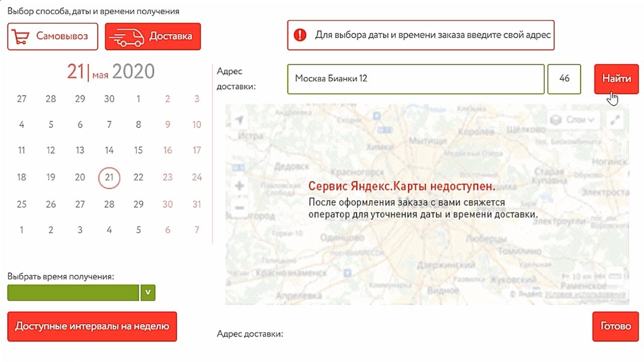The width and height of the screenshot is (644, 362).
Task: Click the map geolocation arrow icon
Action: (x=239, y=120)
